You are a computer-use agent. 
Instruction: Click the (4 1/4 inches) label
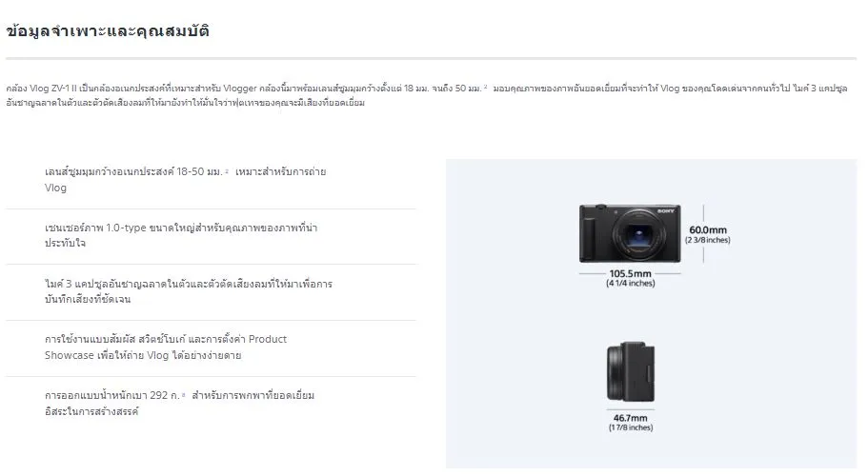pos(631,283)
